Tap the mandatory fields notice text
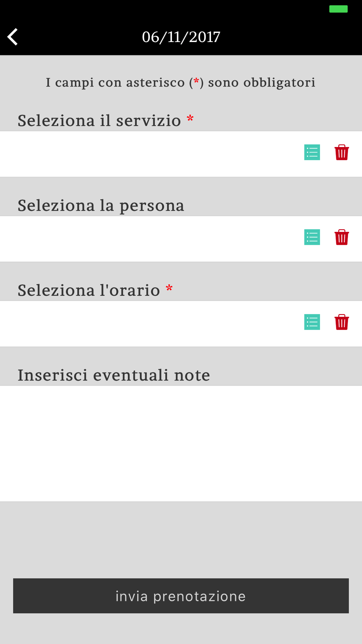The image size is (362, 644). click(x=181, y=83)
